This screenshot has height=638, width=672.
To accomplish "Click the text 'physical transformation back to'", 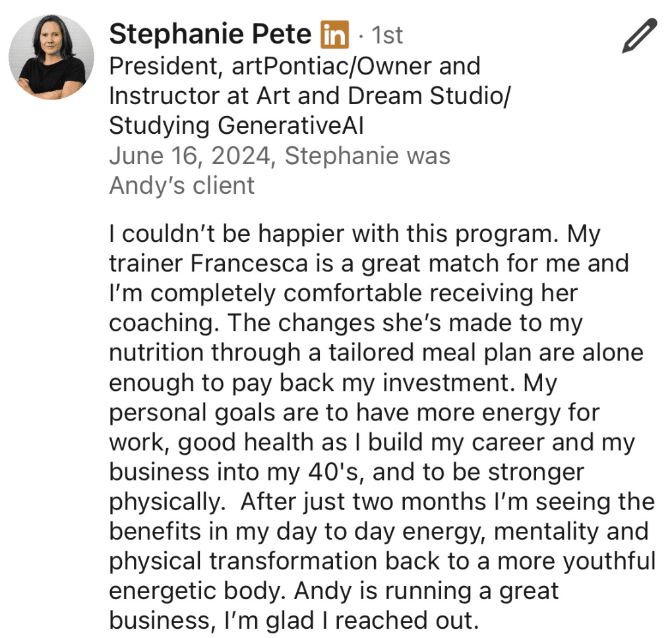I will pyautogui.click(x=268, y=561).
